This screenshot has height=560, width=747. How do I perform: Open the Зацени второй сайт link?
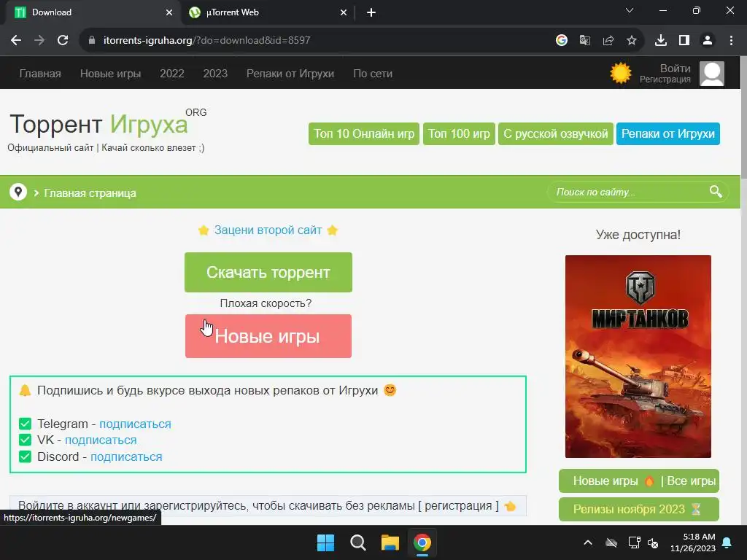[268, 230]
